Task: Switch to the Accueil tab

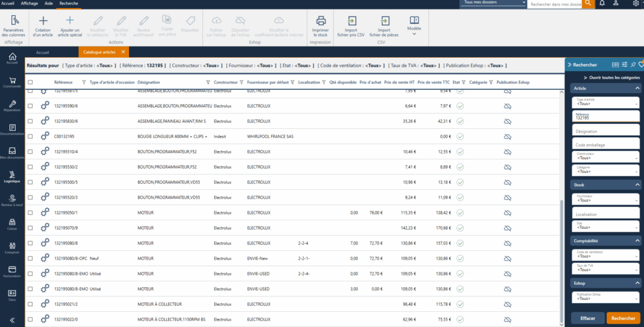Action: pos(43,52)
